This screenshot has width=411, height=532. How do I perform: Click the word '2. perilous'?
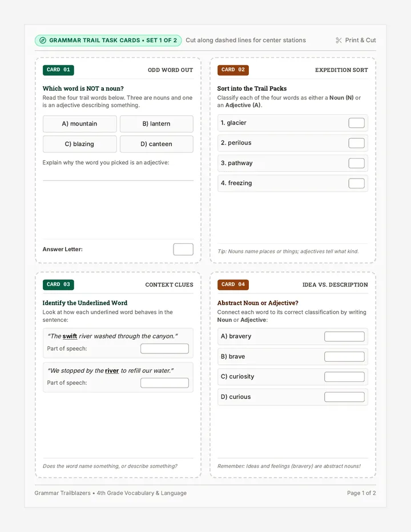pos(236,143)
